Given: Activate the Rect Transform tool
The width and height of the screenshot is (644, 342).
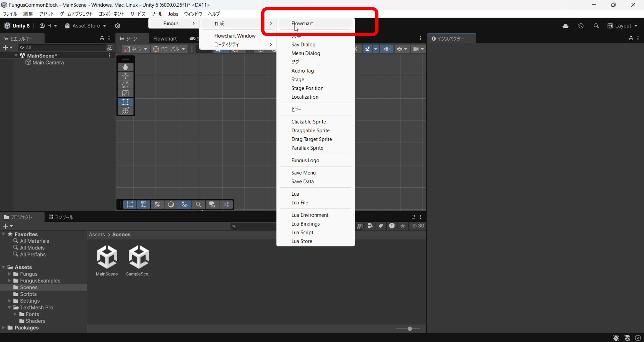Looking at the screenshot, I should click(x=125, y=102).
